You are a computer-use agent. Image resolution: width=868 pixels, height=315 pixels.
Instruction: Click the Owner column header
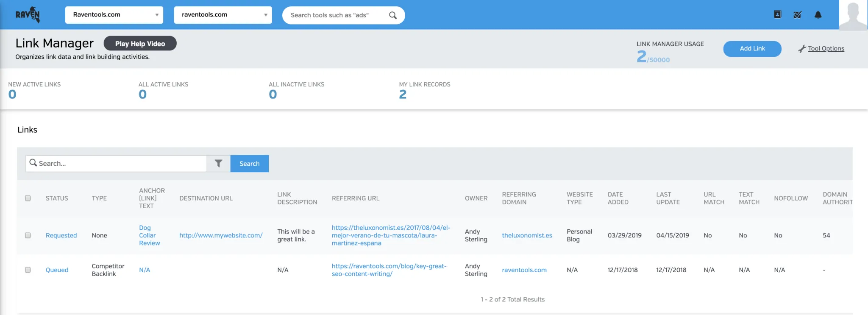pyautogui.click(x=476, y=198)
